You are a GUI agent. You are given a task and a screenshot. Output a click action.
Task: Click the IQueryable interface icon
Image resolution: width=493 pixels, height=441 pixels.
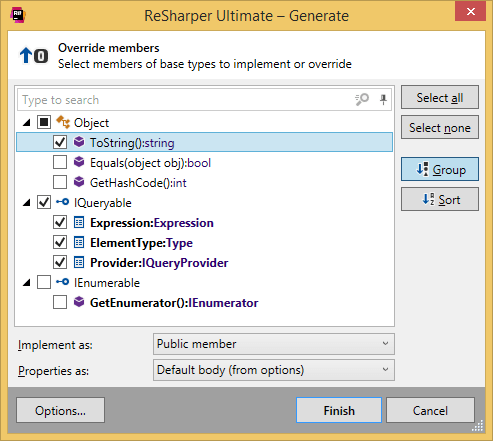(63, 202)
